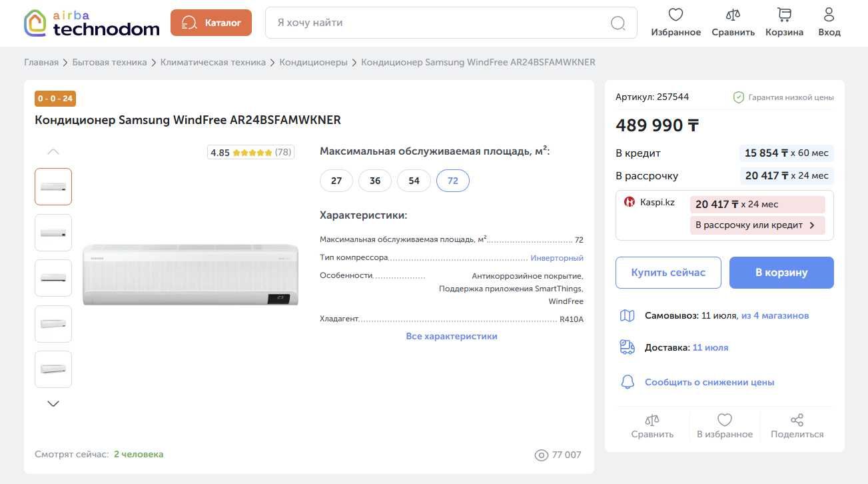Go to Климатическая техника breadcrumb

(x=213, y=62)
